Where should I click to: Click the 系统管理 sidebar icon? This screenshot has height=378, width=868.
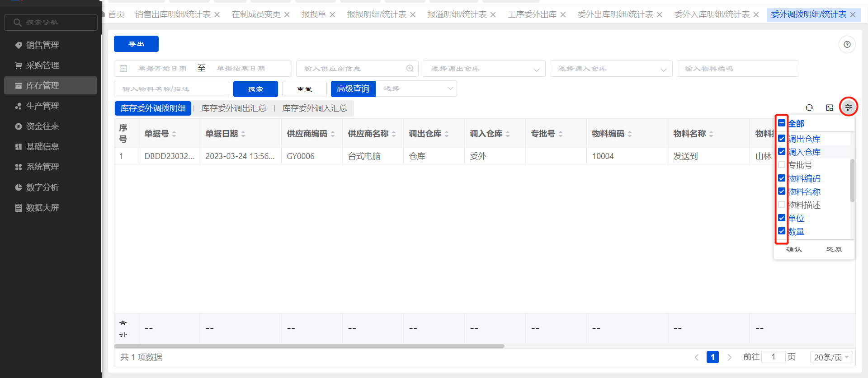(19, 167)
